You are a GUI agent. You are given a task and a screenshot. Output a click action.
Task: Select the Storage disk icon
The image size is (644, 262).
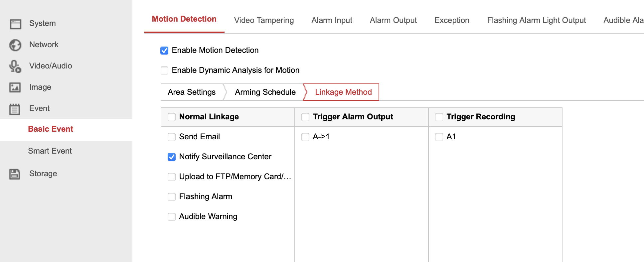(14, 173)
